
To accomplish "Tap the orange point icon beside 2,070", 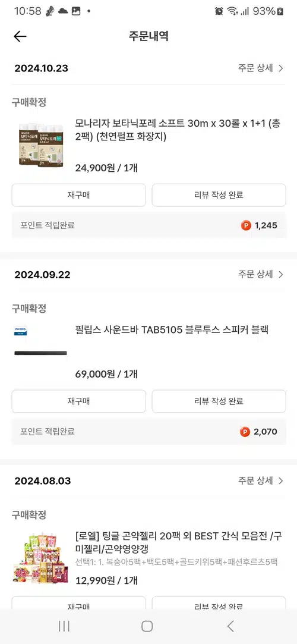I will (x=245, y=432).
